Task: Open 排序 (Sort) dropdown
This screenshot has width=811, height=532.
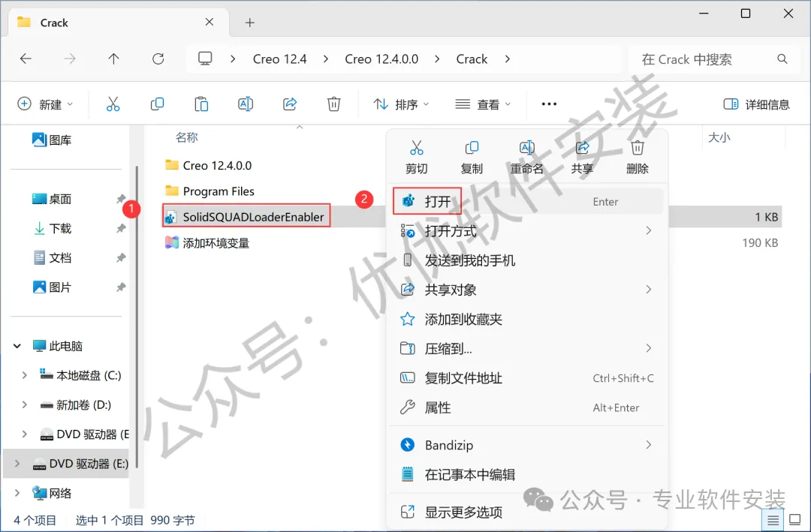Action: [x=401, y=104]
